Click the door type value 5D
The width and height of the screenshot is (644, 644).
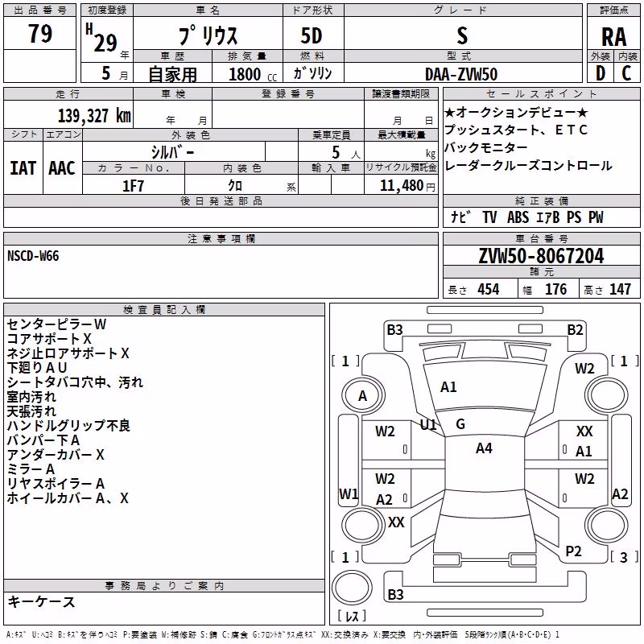312,35
